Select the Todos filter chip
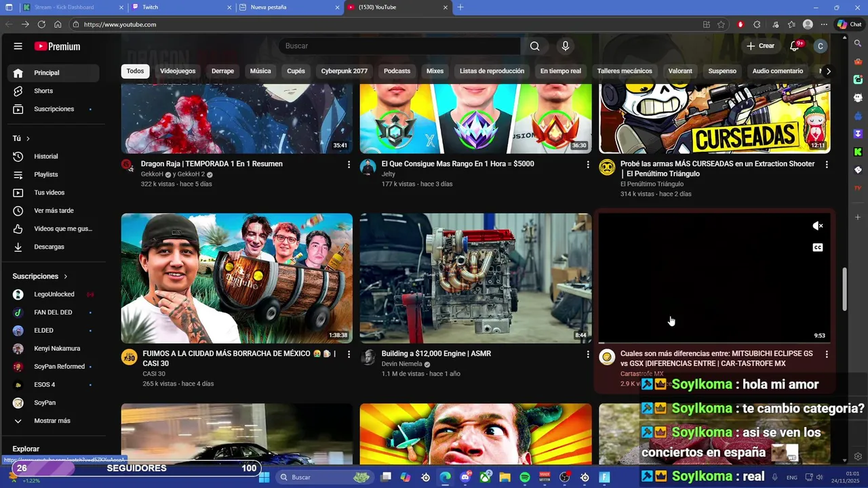 [x=135, y=71]
